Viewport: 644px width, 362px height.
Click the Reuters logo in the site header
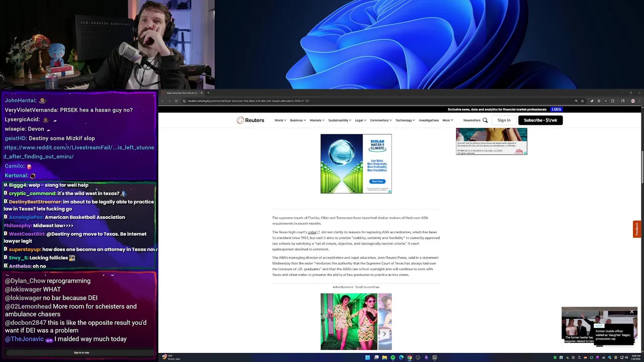click(x=251, y=120)
